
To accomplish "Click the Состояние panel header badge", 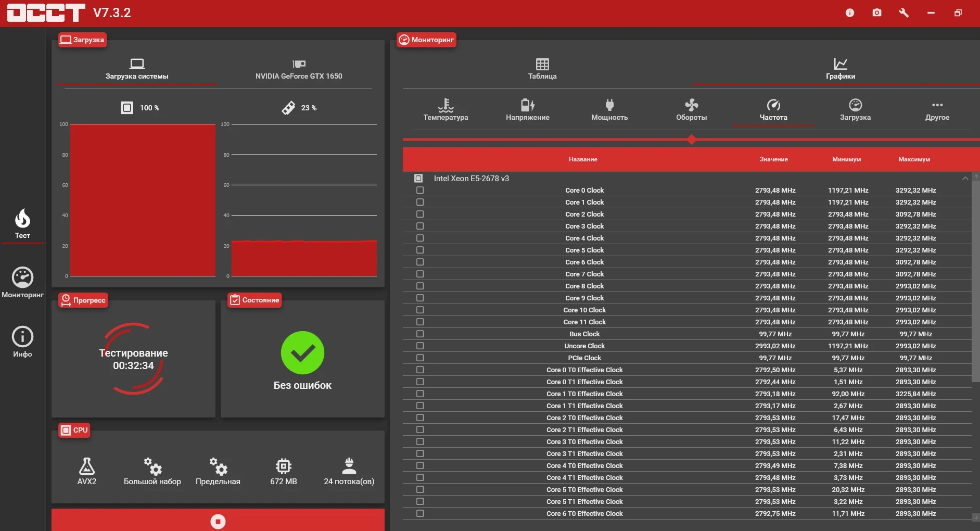I will point(255,300).
